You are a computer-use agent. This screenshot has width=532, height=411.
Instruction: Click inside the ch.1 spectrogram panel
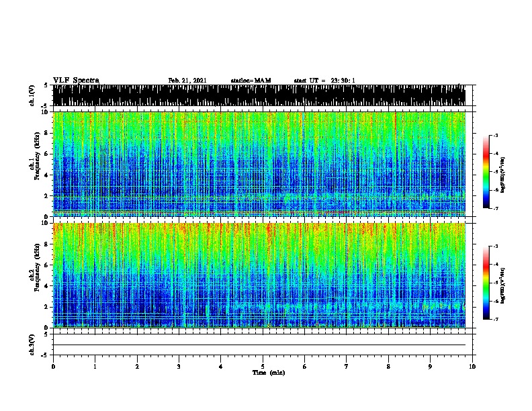(x=259, y=164)
